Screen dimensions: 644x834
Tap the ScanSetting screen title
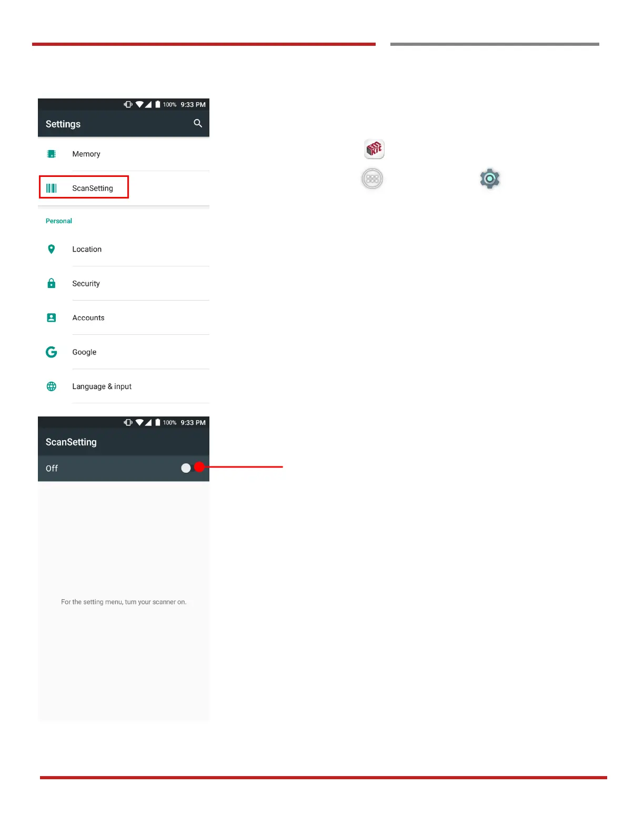[x=71, y=442]
